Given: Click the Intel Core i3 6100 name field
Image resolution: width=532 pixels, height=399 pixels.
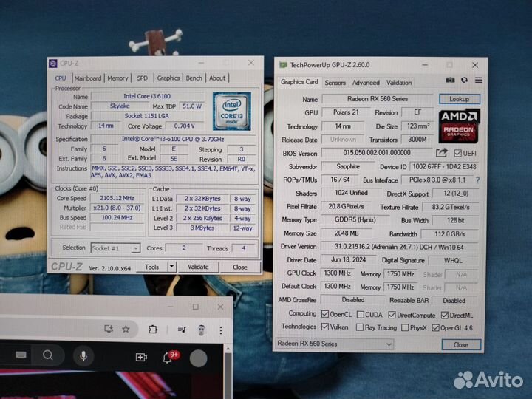Looking at the screenshot, I should click(x=147, y=96).
